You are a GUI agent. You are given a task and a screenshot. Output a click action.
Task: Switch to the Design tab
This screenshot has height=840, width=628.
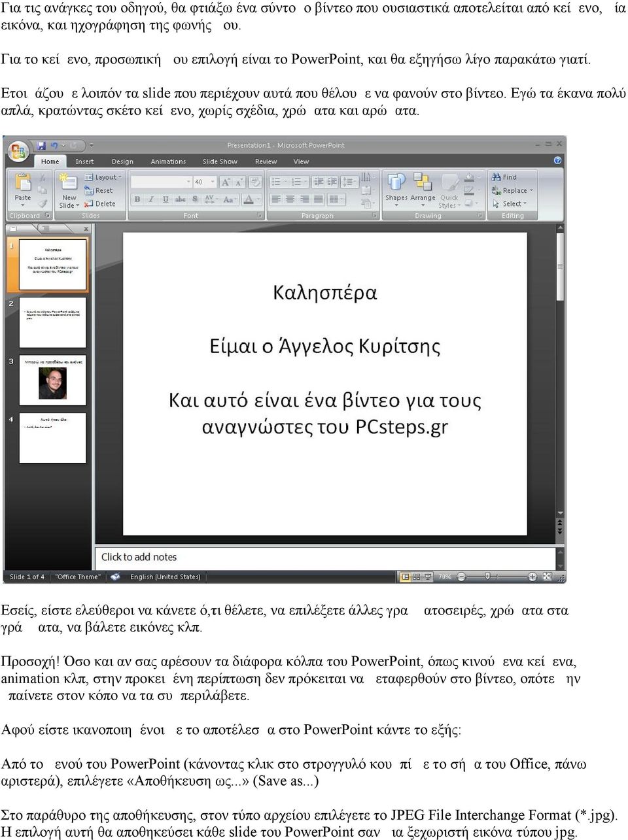point(122,161)
